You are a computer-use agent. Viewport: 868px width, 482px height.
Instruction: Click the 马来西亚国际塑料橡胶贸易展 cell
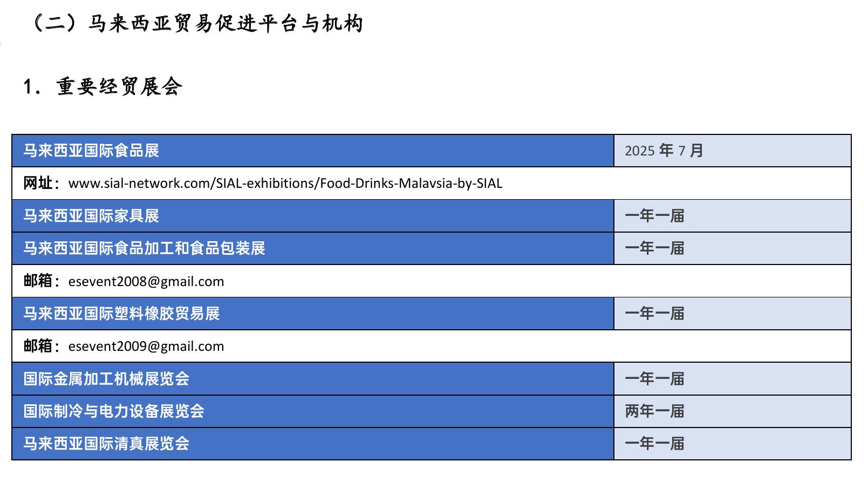[x=313, y=314]
